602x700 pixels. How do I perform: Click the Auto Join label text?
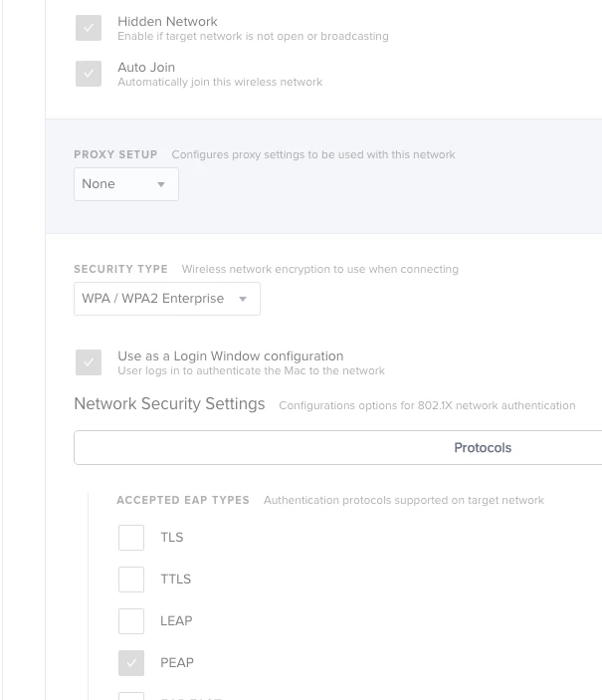[x=146, y=67]
